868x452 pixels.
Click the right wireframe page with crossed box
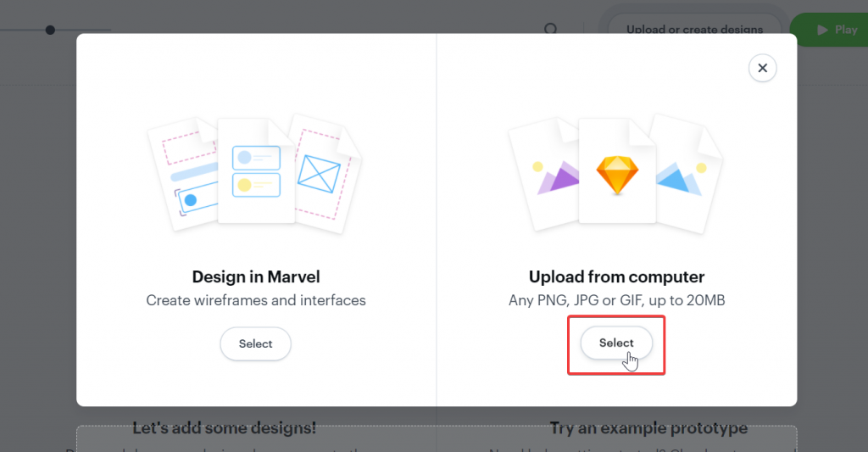[324, 174]
